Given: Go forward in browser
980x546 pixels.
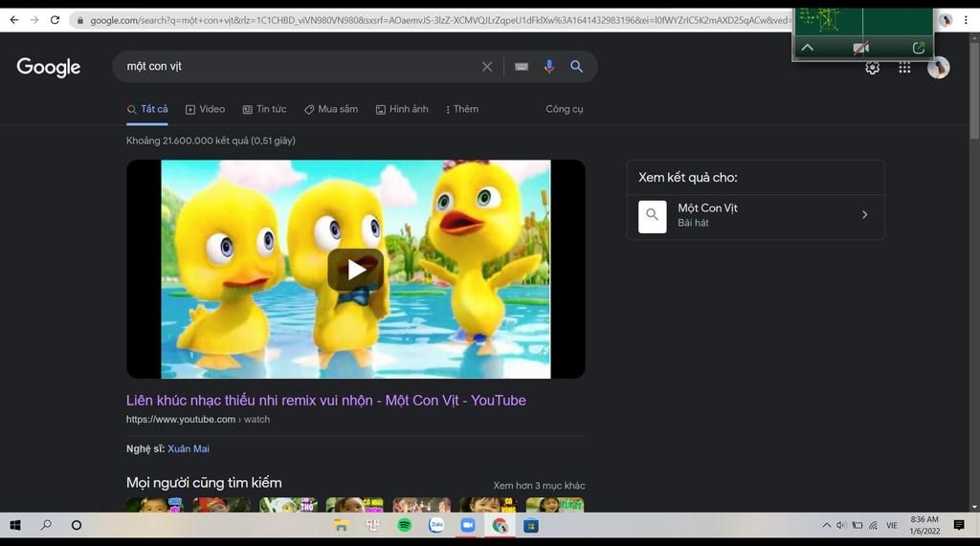Looking at the screenshot, I should click(x=34, y=20).
